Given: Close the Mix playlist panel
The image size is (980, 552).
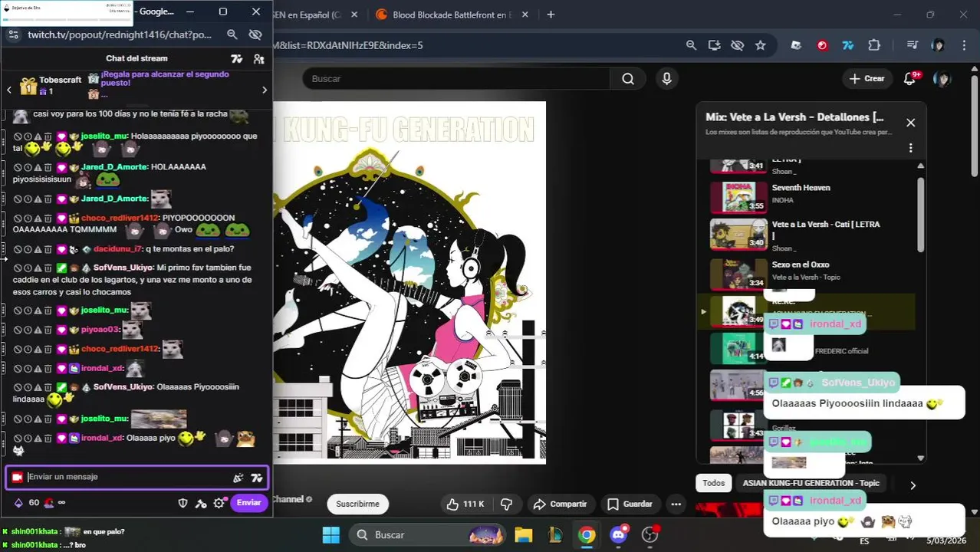Looking at the screenshot, I should coord(910,123).
